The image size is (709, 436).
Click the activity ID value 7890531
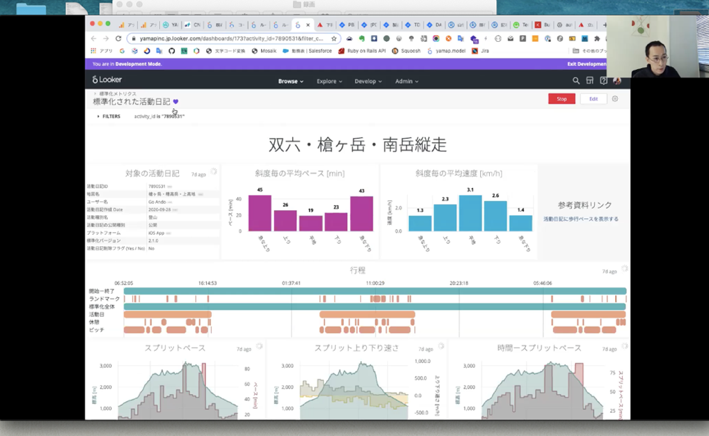(x=157, y=186)
